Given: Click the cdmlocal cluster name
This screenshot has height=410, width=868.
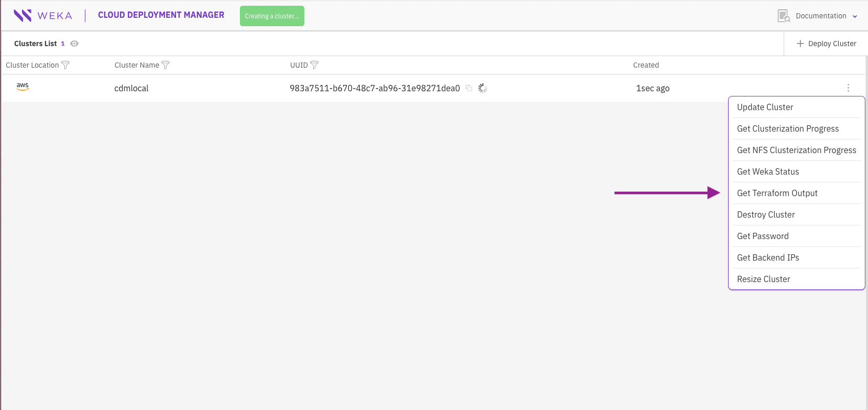Looking at the screenshot, I should click(x=131, y=88).
